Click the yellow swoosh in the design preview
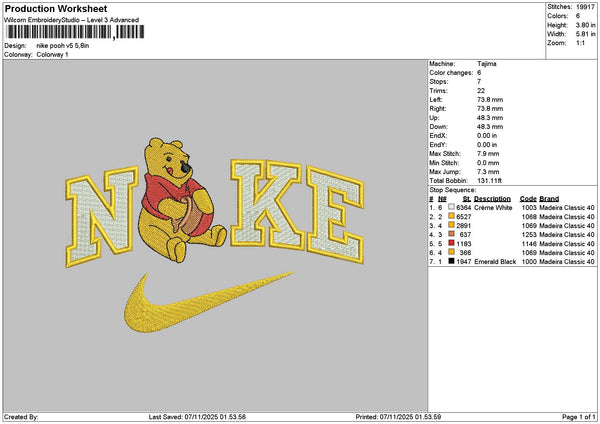This screenshot has width=600, height=424. coord(207,302)
